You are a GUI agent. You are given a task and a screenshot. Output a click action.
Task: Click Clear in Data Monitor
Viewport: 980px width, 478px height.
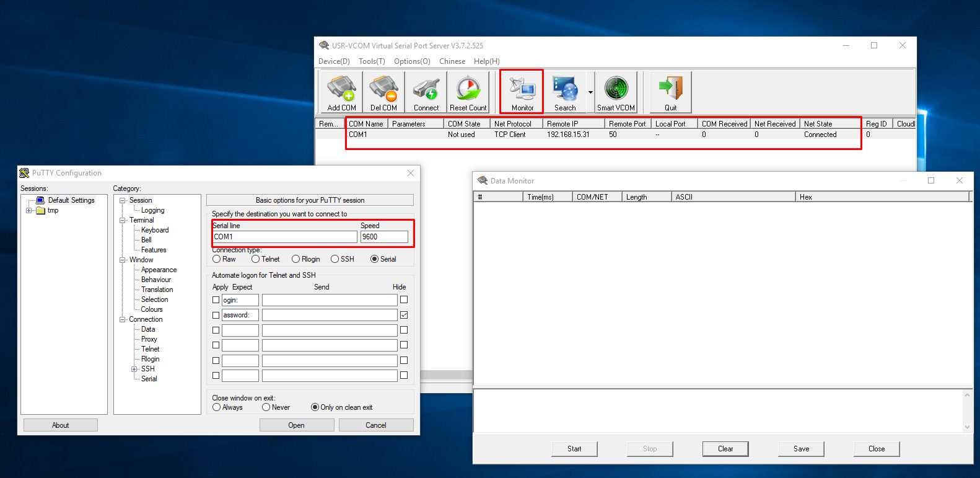click(x=725, y=449)
